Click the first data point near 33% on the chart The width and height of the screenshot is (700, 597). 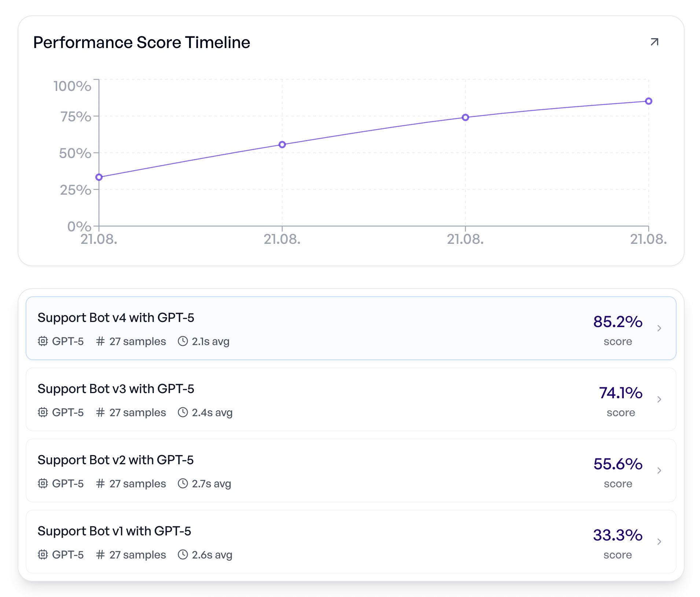(x=98, y=177)
